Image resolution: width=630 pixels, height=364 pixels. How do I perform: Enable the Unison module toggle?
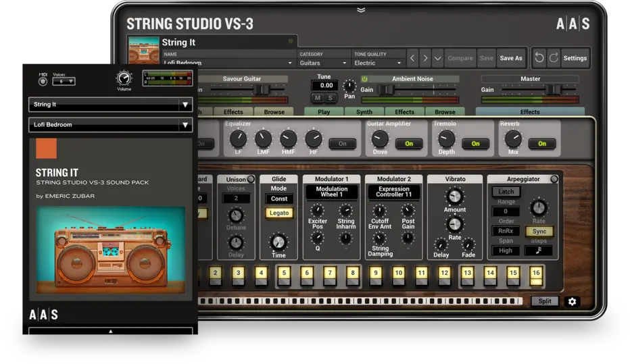tap(251, 179)
